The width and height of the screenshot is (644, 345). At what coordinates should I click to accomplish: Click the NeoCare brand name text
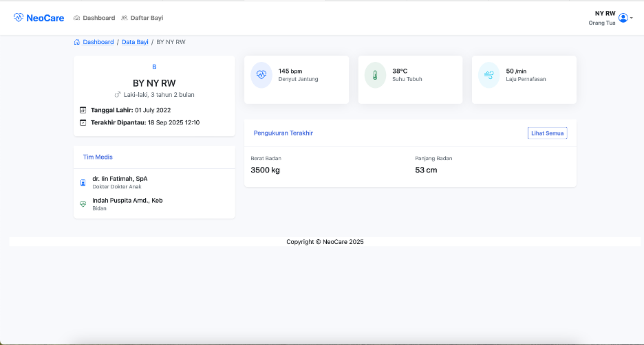45,18
